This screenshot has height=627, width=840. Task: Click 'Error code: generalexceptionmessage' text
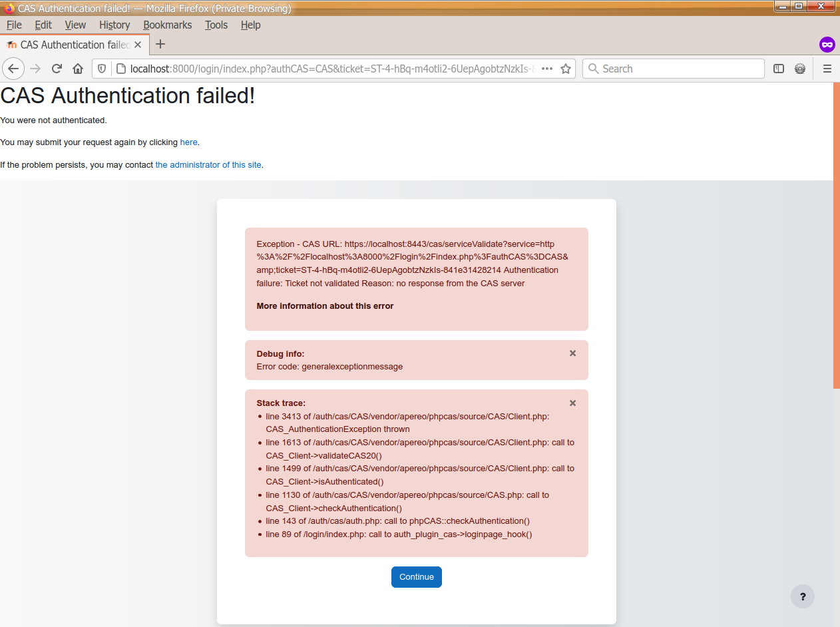coord(329,366)
